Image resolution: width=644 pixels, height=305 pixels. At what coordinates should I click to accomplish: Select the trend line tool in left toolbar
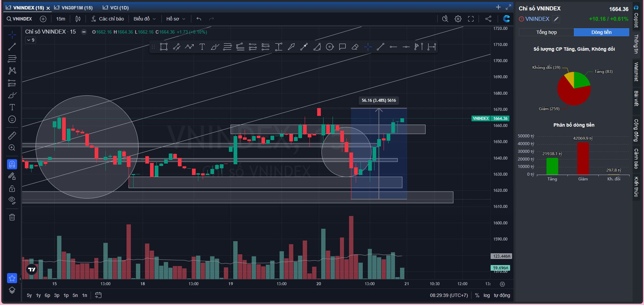[12, 47]
